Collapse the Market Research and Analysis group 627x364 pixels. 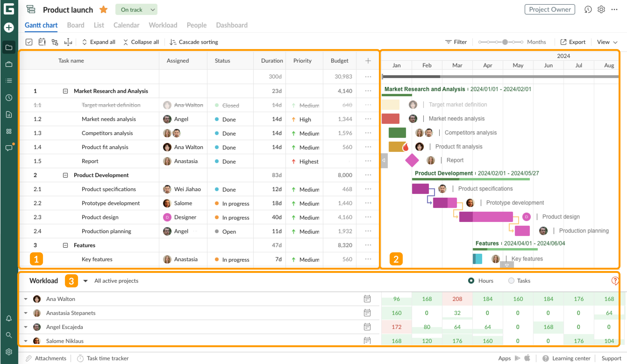click(x=65, y=91)
